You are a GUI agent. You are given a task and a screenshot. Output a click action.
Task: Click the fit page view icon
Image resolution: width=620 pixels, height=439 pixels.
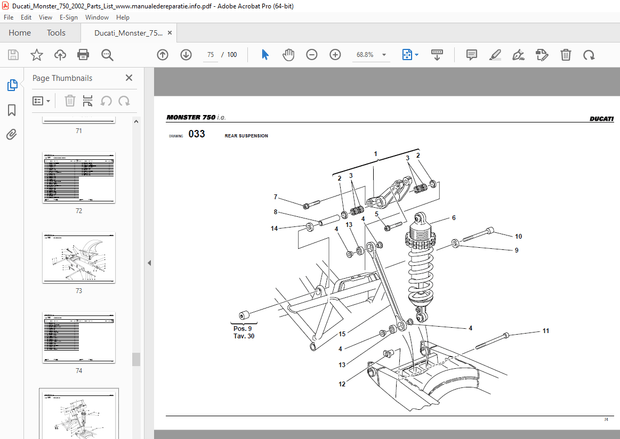407,55
